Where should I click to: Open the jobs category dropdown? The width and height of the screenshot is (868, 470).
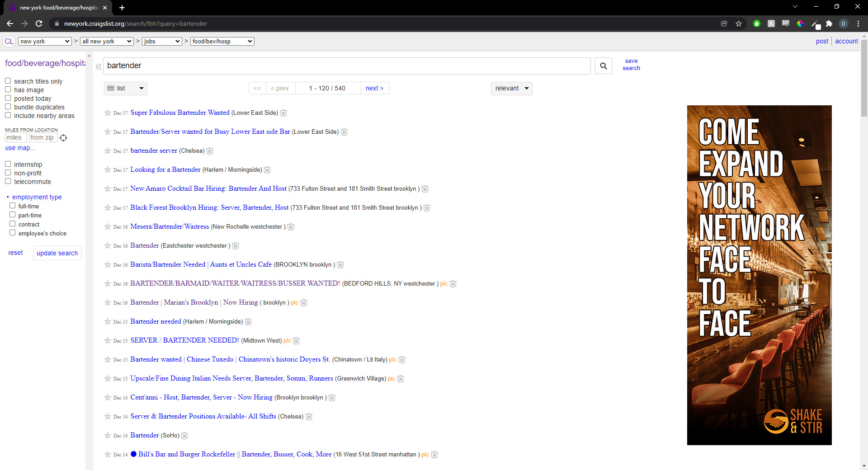(162, 41)
